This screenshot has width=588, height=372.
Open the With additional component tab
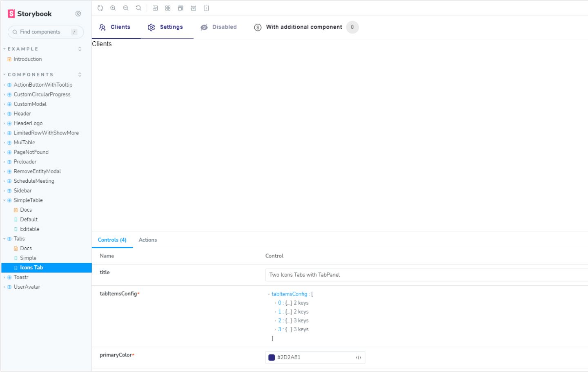306,27
